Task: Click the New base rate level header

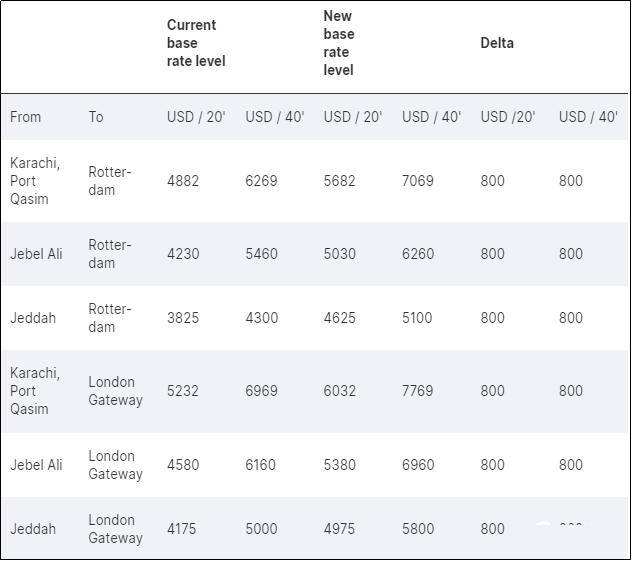Action: (x=339, y=43)
